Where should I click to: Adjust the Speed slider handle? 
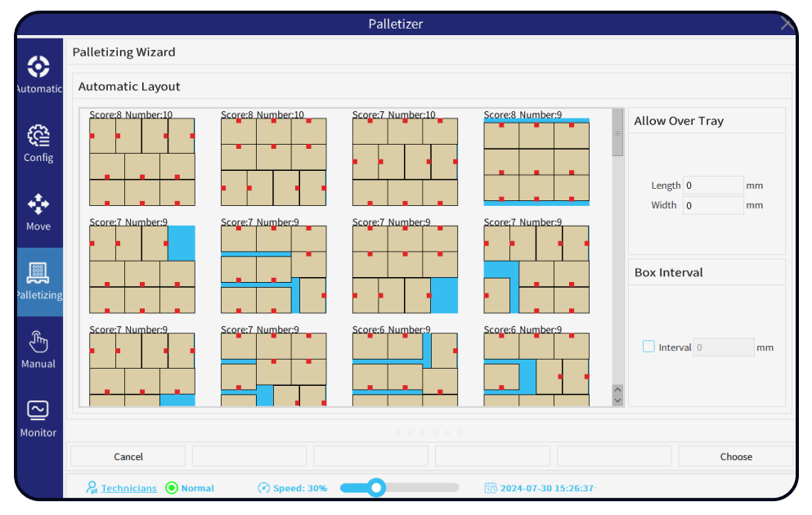[376, 487]
